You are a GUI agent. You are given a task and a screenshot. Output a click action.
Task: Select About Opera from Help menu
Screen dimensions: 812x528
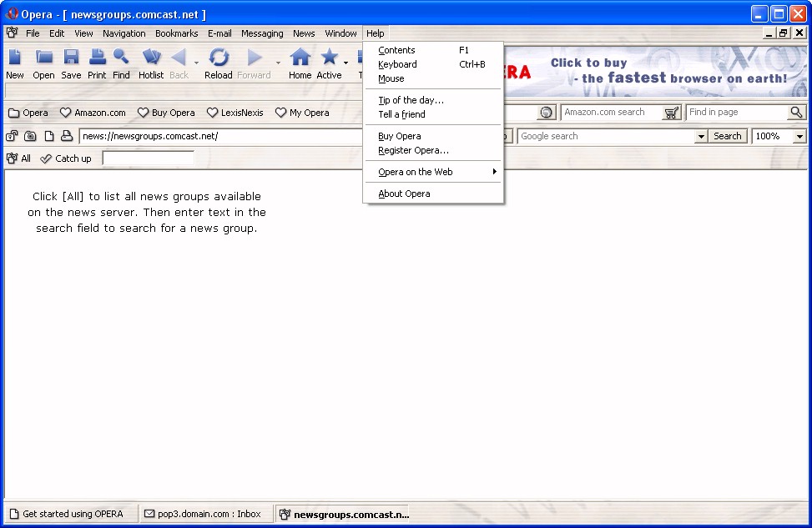pyautogui.click(x=404, y=194)
